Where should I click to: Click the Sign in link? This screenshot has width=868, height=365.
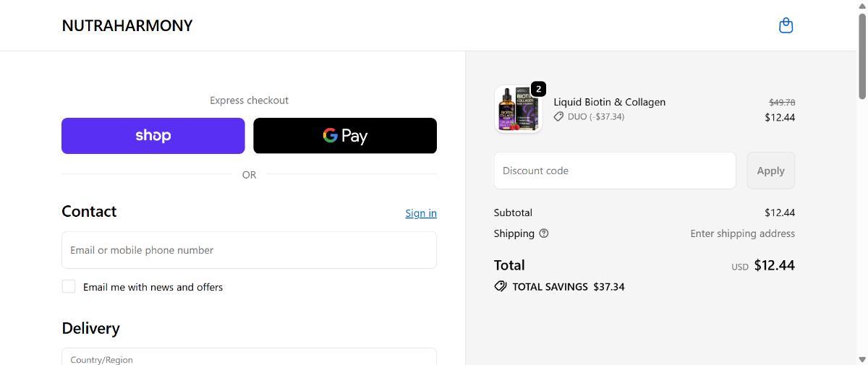421,213
